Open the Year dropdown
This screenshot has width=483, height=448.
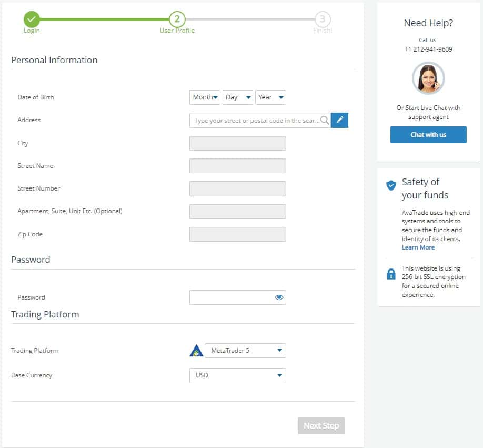pyautogui.click(x=270, y=97)
